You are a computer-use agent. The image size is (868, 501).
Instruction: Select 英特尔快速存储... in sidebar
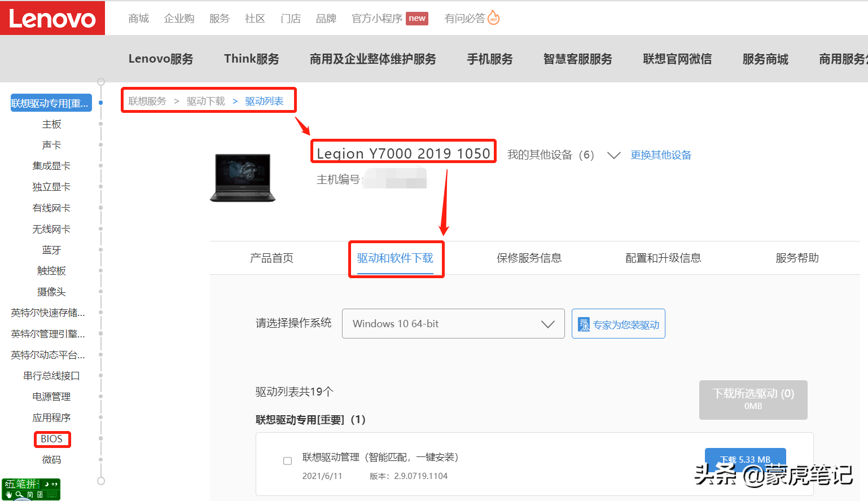pyautogui.click(x=48, y=313)
